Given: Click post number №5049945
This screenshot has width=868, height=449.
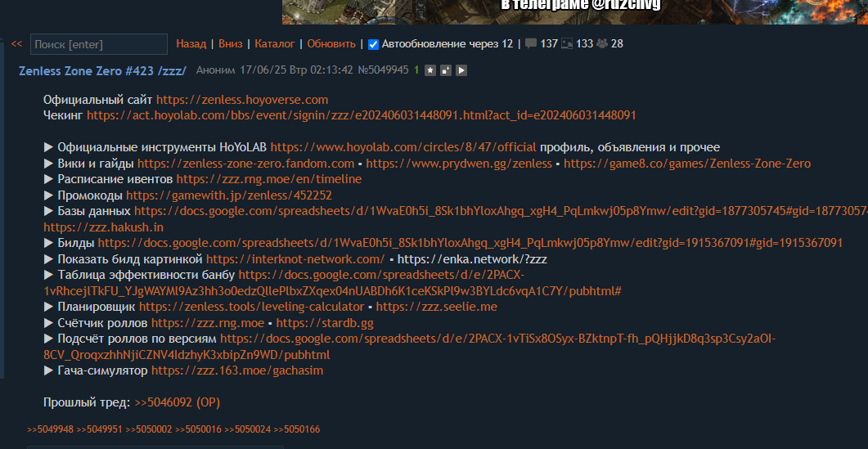Looking at the screenshot, I should pos(383,70).
